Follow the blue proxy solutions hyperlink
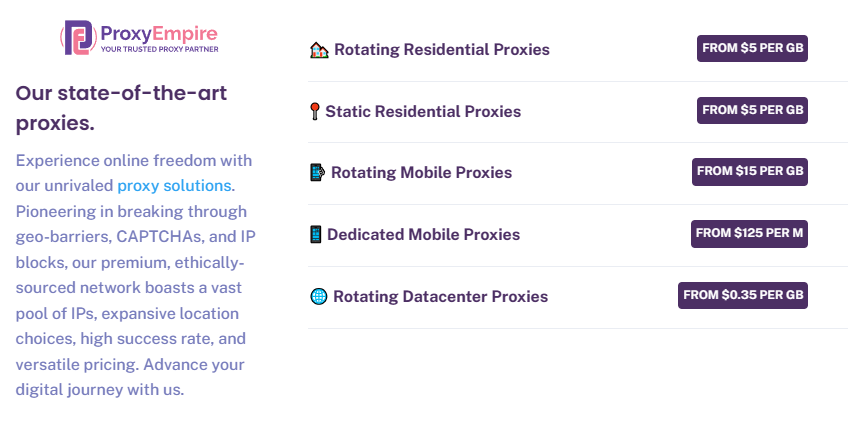The height and width of the screenshot is (421, 866). point(174,186)
